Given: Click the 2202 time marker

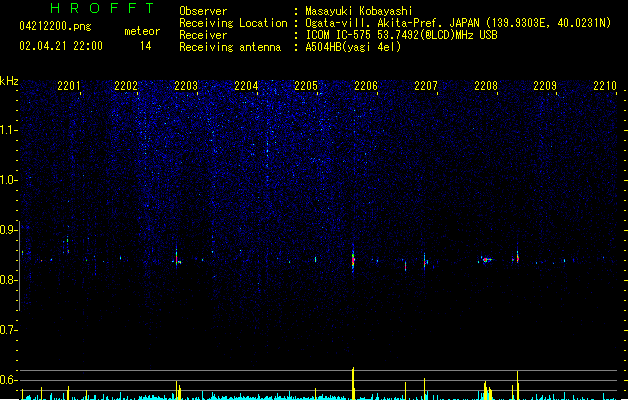Looking at the screenshot, I should point(126,86).
